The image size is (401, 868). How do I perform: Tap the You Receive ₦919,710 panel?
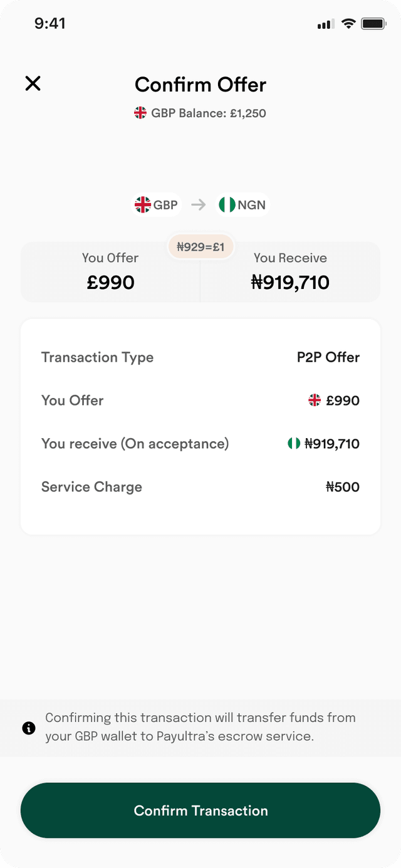(x=290, y=272)
